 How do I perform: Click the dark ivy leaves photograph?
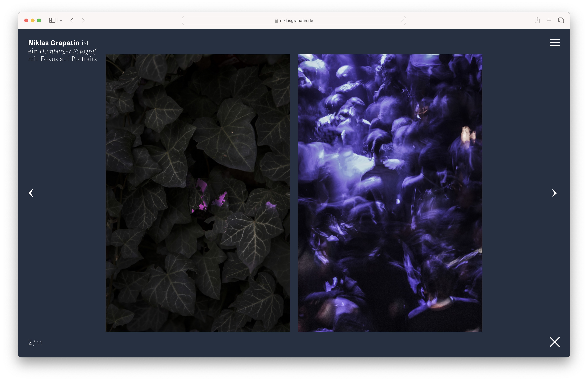pos(198,193)
